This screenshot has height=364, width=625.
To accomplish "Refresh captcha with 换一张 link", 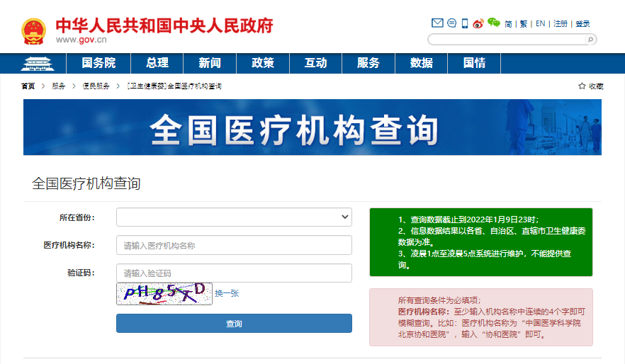I will [227, 293].
